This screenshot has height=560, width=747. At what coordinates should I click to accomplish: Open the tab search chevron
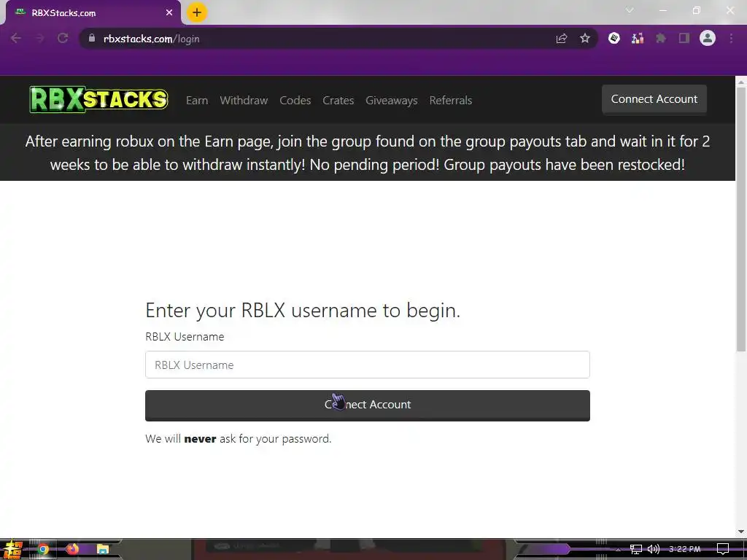coord(630,10)
